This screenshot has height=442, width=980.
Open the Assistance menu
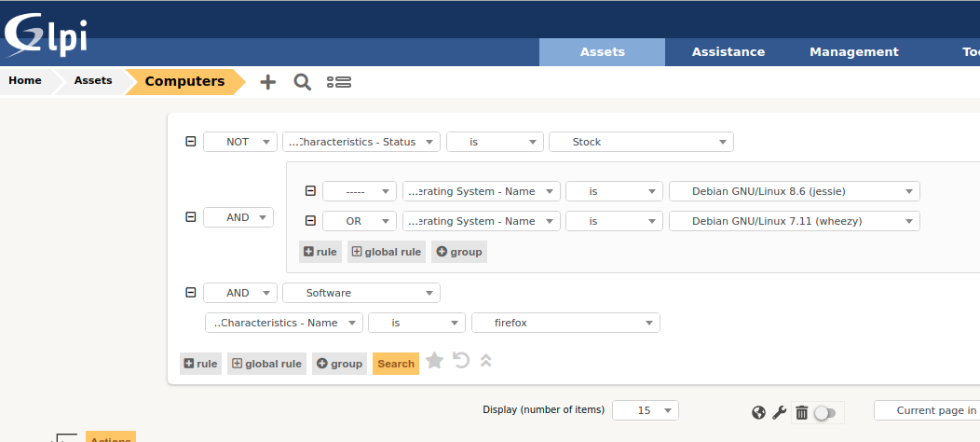tap(728, 52)
